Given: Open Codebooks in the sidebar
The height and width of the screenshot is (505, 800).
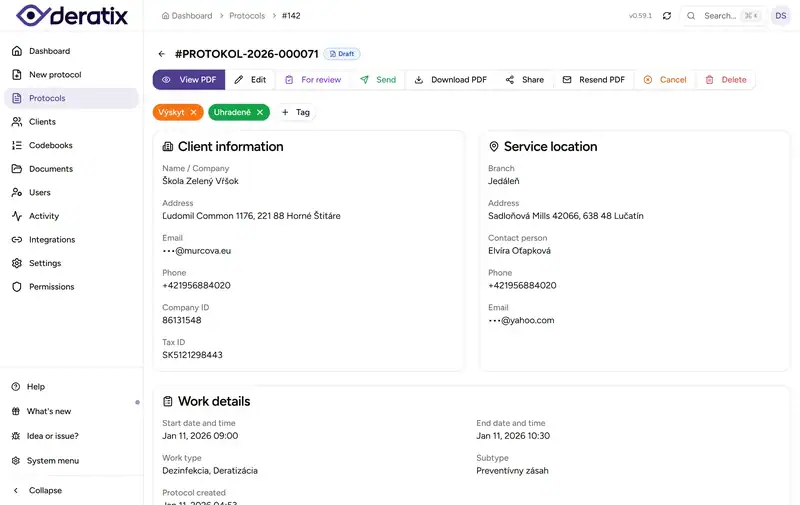Looking at the screenshot, I should (71, 145).
